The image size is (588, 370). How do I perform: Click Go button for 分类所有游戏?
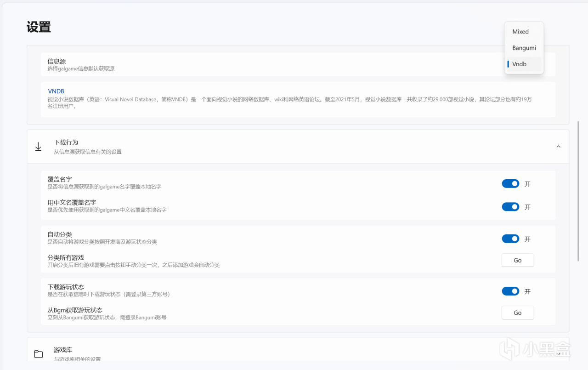(x=518, y=260)
